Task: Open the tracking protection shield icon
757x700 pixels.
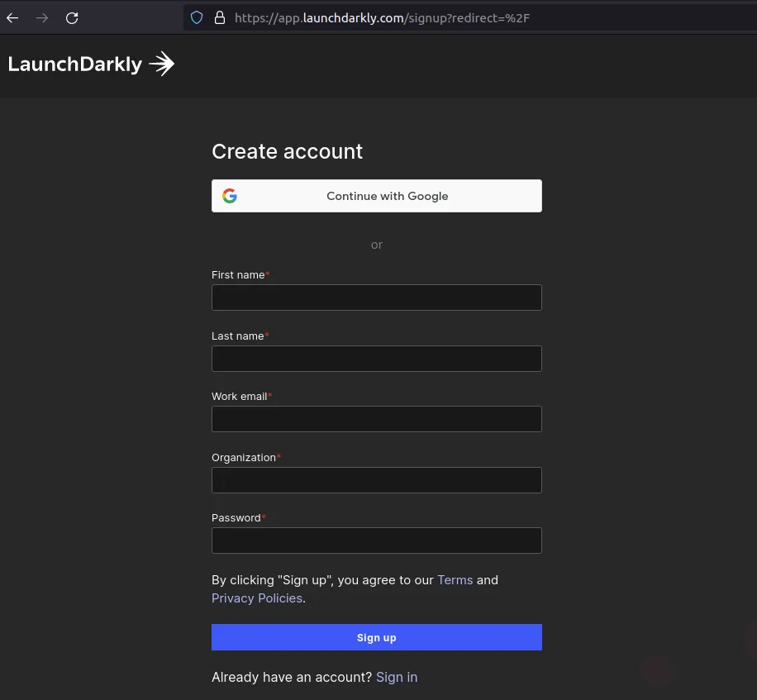Action: click(x=197, y=18)
